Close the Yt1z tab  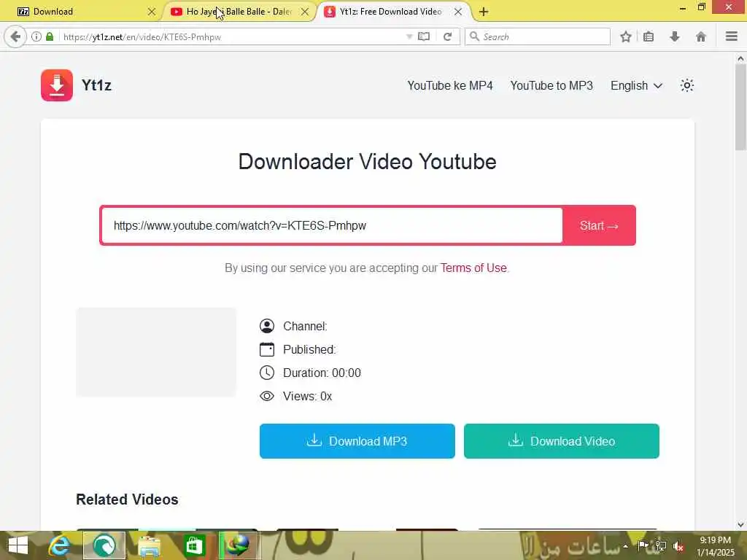pyautogui.click(x=458, y=12)
